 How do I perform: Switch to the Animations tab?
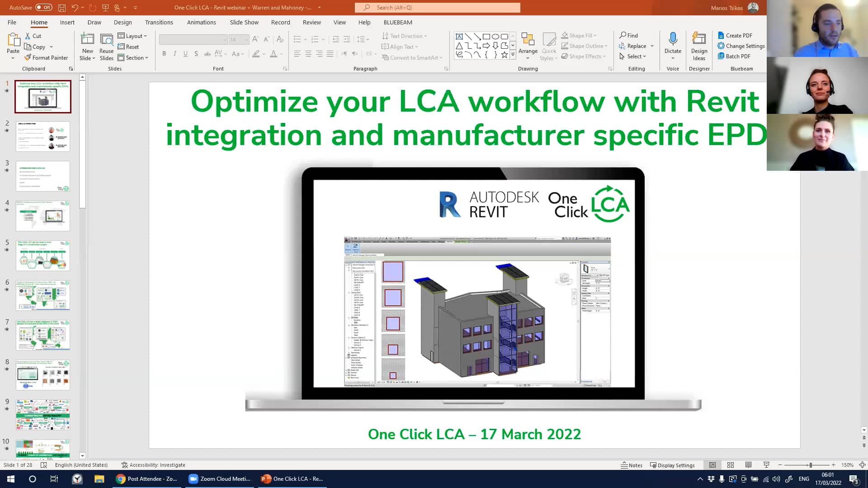202,22
